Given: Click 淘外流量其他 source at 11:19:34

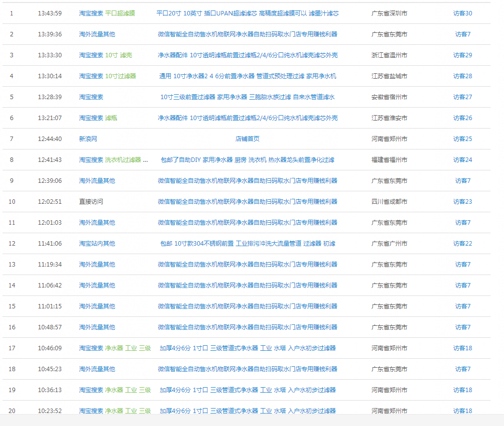Looking at the screenshot, I should click(97, 264).
